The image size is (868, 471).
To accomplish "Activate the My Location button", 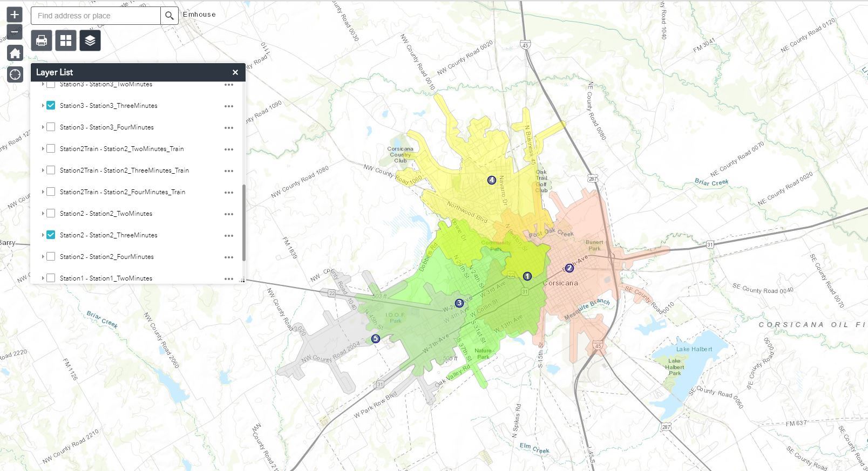I will (15, 74).
